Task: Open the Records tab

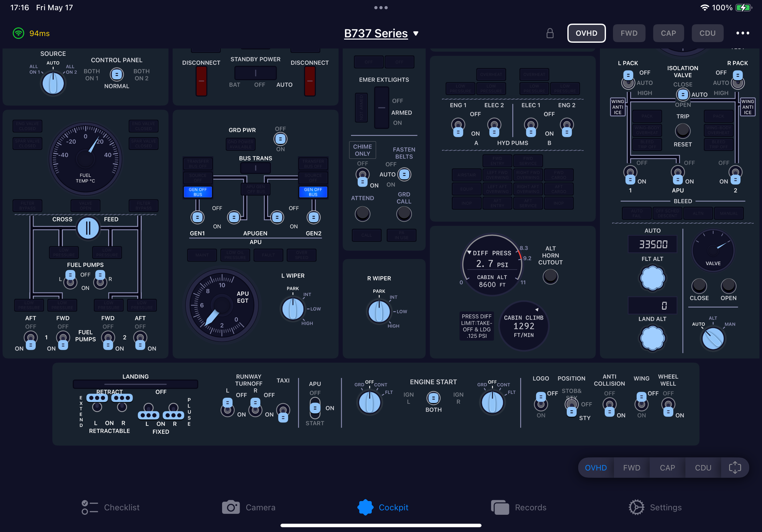Action: [x=519, y=507]
